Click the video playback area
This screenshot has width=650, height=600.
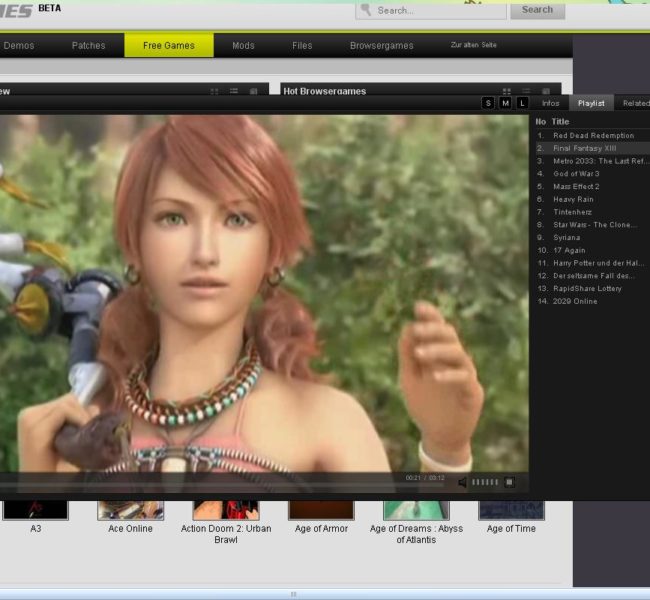point(264,294)
